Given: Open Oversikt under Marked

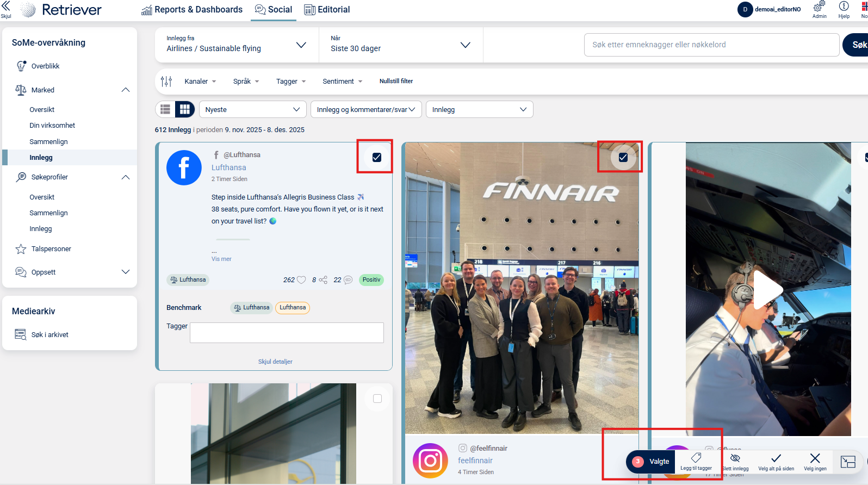Looking at the screenshot, I should (42, 110).
